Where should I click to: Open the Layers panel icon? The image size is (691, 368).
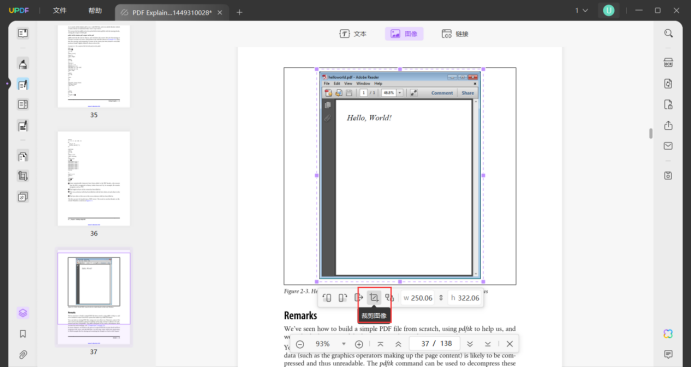23,313
